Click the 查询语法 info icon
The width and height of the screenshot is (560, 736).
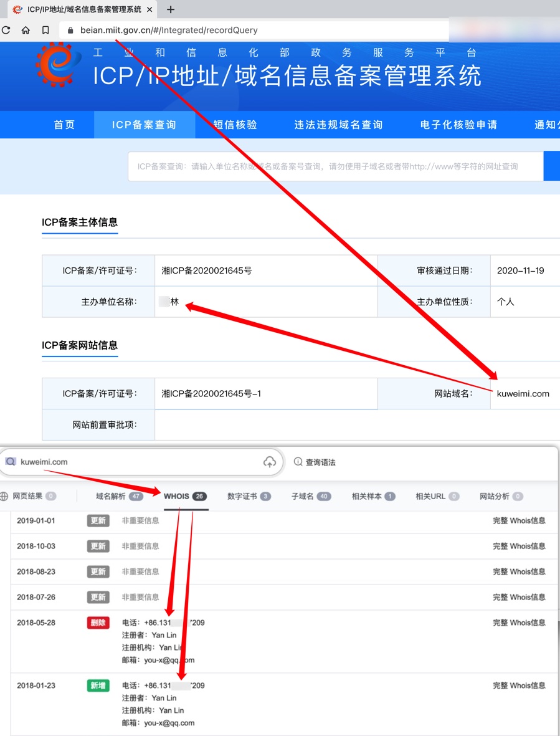[298, 462]
